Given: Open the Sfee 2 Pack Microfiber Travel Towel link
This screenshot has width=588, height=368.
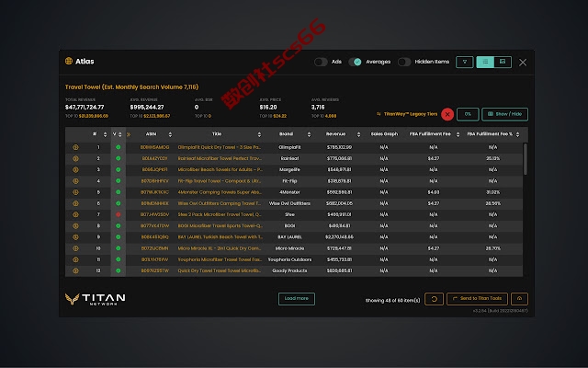Looking at the screenshot, I should point(220,214).
